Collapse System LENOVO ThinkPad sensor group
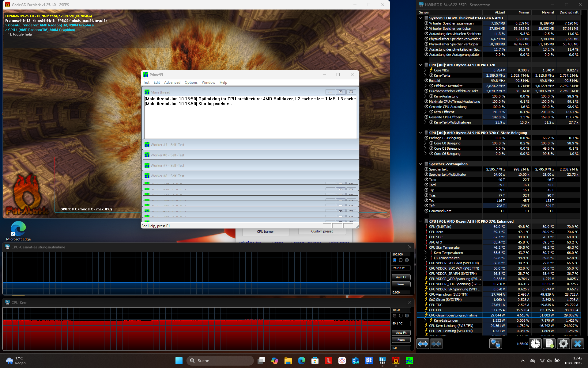The height and width of the screenshot is (368, 588). point(420,18)
